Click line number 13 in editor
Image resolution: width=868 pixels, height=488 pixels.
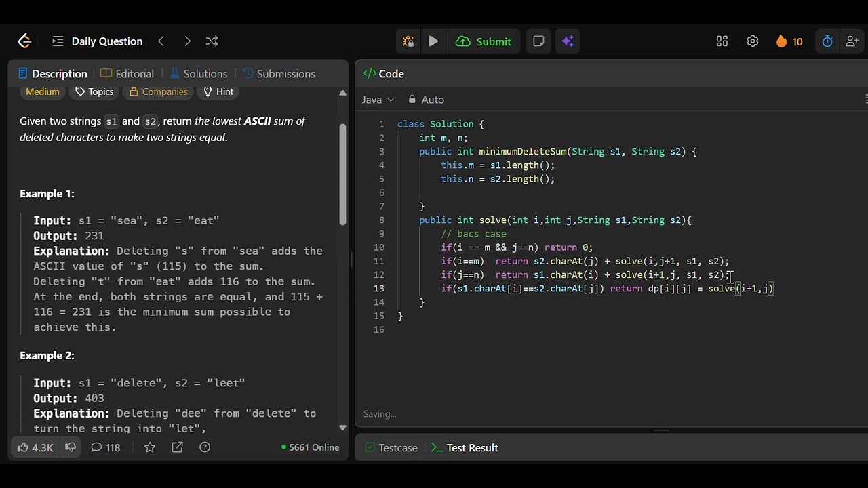[x=378, y=289]
